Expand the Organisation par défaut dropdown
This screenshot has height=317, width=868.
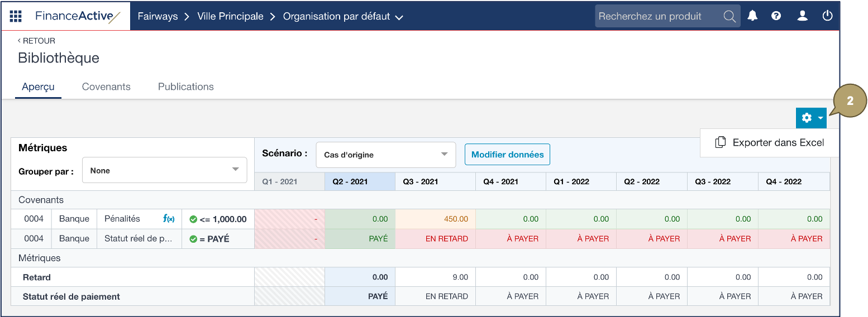pos(343,17)
